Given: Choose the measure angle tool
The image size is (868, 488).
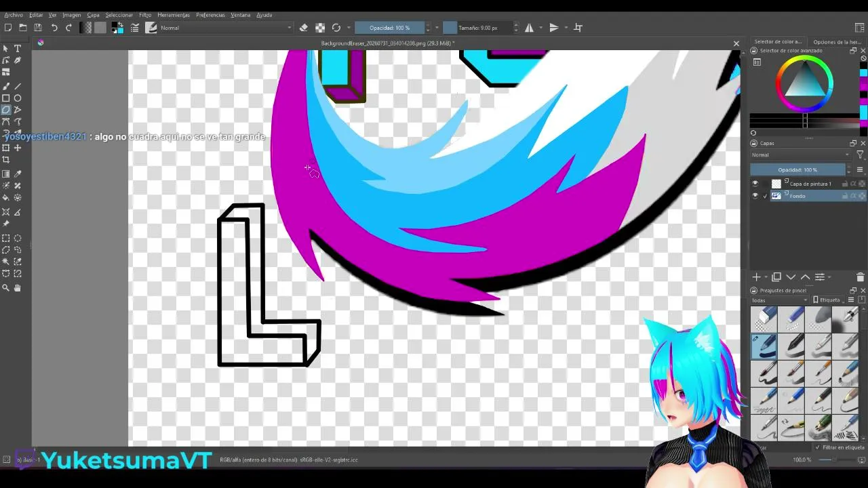Looking at the screenshot, I should 18,212.
